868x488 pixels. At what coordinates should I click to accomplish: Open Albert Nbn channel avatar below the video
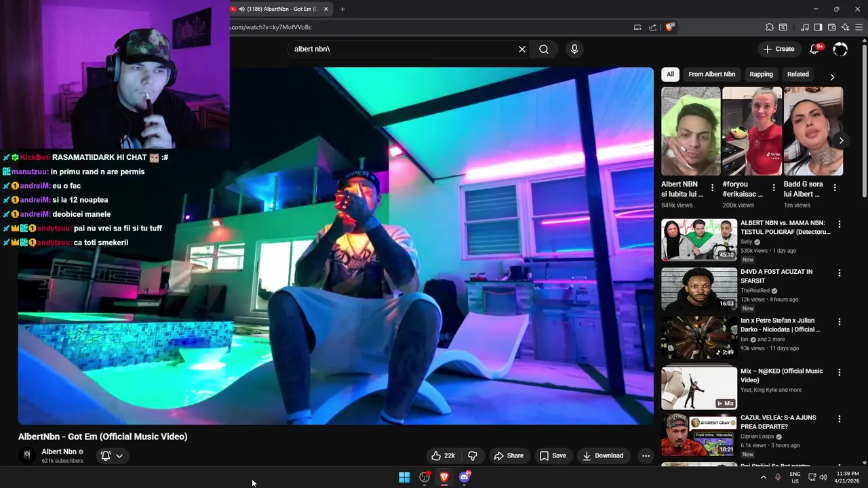[27, 455]
